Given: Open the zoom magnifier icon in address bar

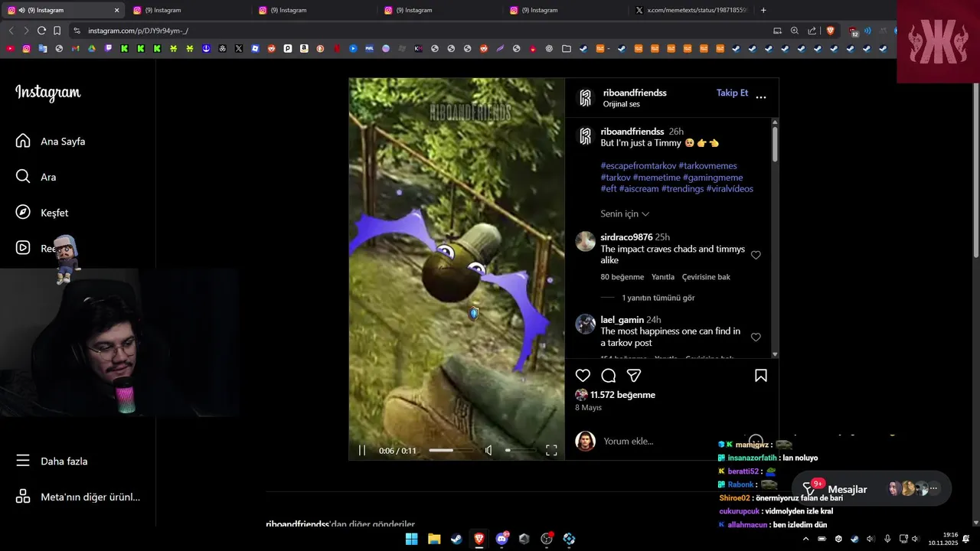Looking at the screenshot, I should (x=795, y=31).
